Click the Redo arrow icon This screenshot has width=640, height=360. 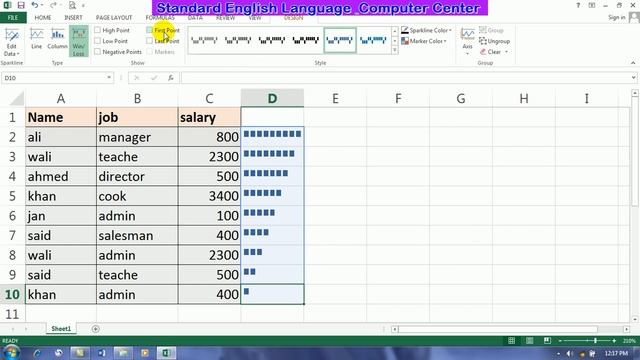click(x=53, y=5)
